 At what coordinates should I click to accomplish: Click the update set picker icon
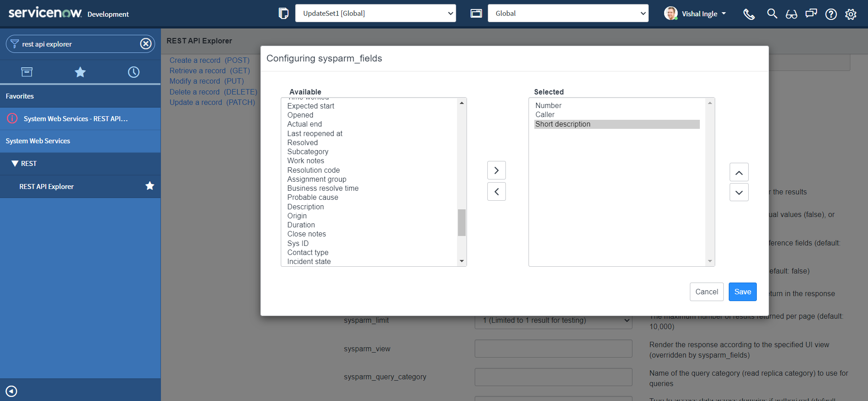coord(283,14)
